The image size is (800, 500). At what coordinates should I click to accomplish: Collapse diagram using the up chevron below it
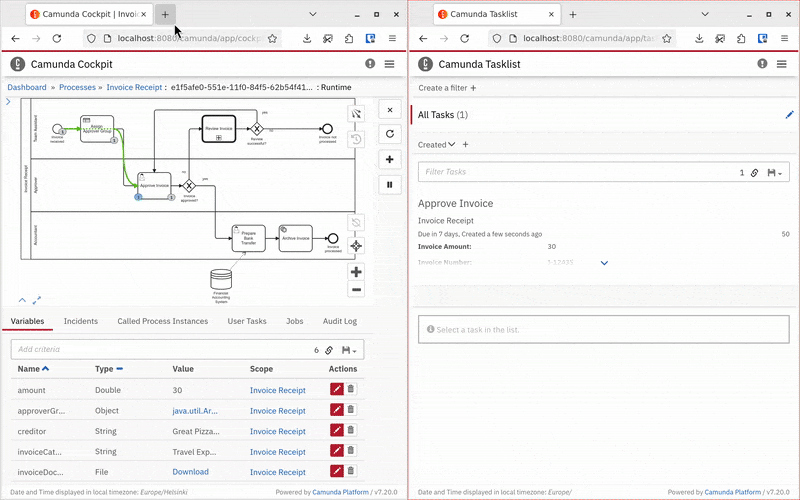22,301
